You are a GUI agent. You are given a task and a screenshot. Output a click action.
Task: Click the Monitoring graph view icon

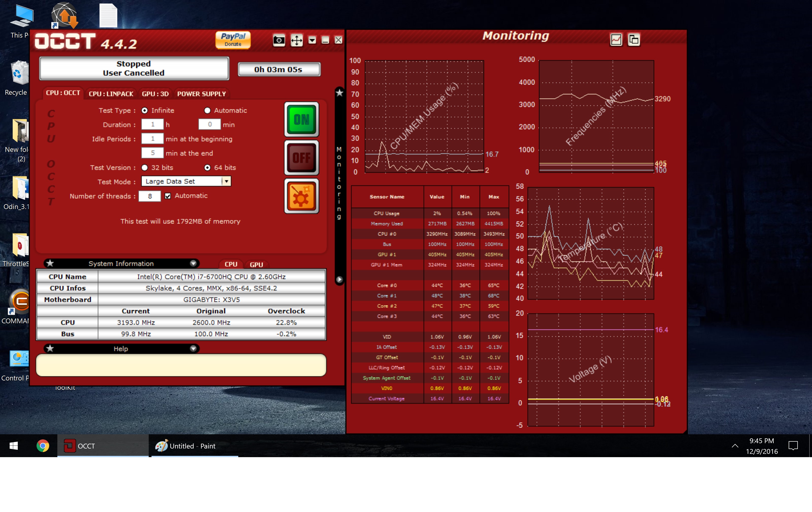(616, 40)
